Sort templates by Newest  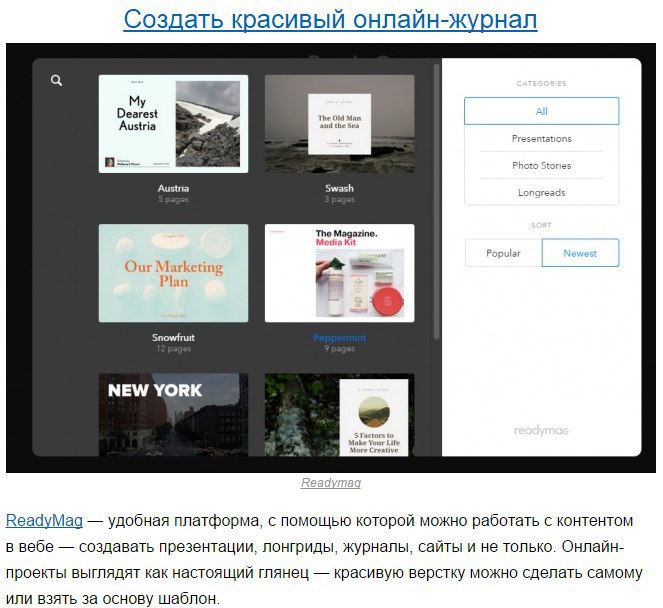tap(580, 253)
